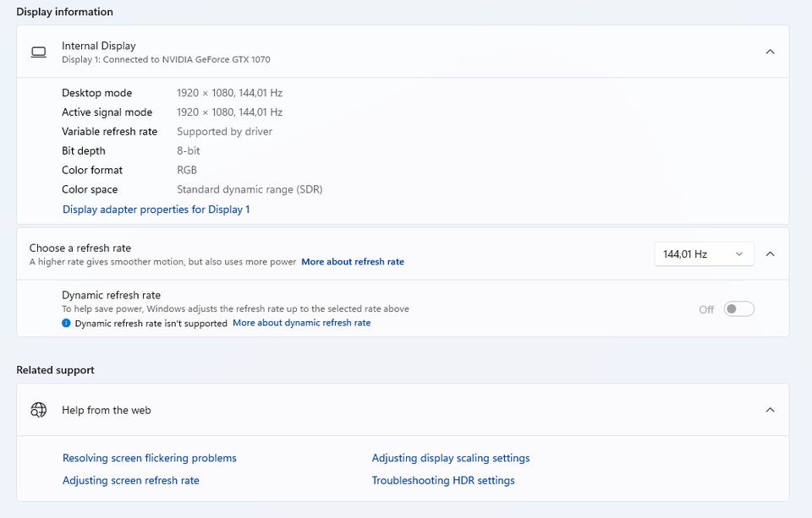Click the laptop icon beside Internal Display
The image size is (812, 518).
coord(38,52)
